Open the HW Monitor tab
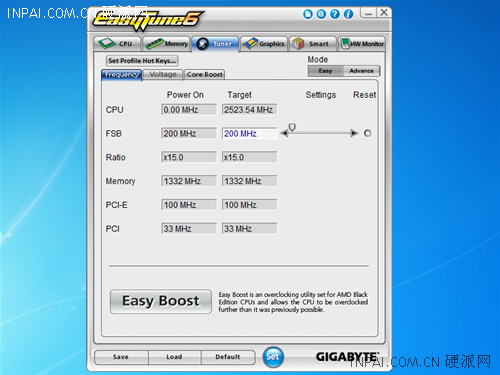This screenshot has height=375, width=500. (x=362, y=44)
